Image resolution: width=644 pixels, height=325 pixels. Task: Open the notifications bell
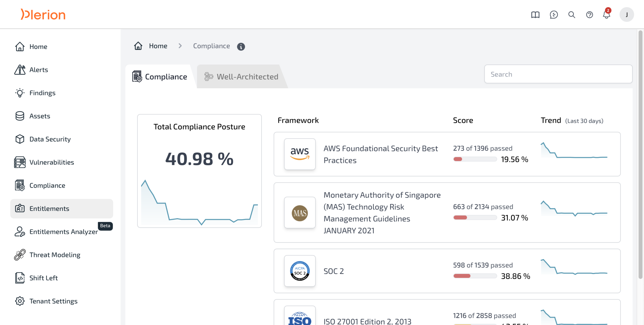pos(606,15)
